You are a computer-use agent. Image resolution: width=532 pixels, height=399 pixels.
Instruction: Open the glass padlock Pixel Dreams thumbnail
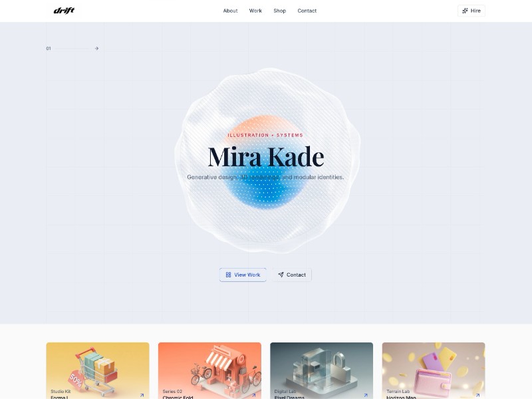point(322,371)
